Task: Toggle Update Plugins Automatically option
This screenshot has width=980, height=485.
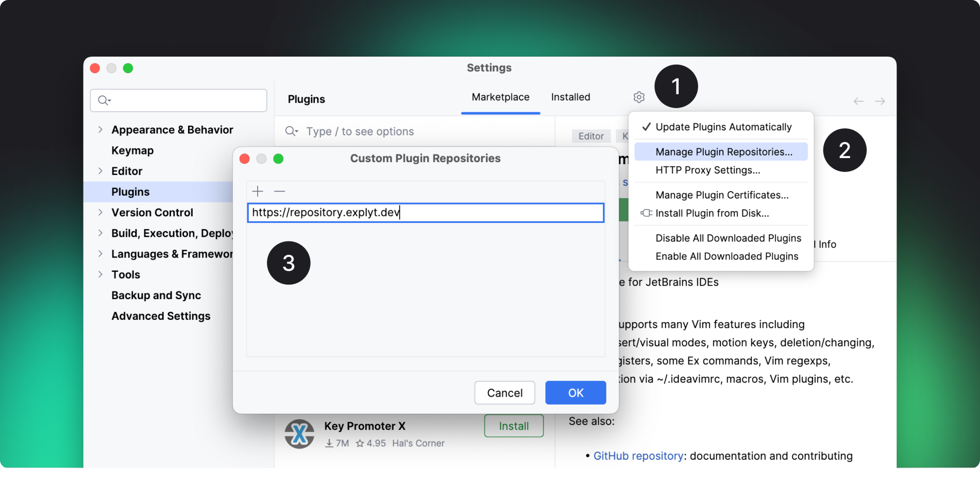Action: click(x=723, y=127)
